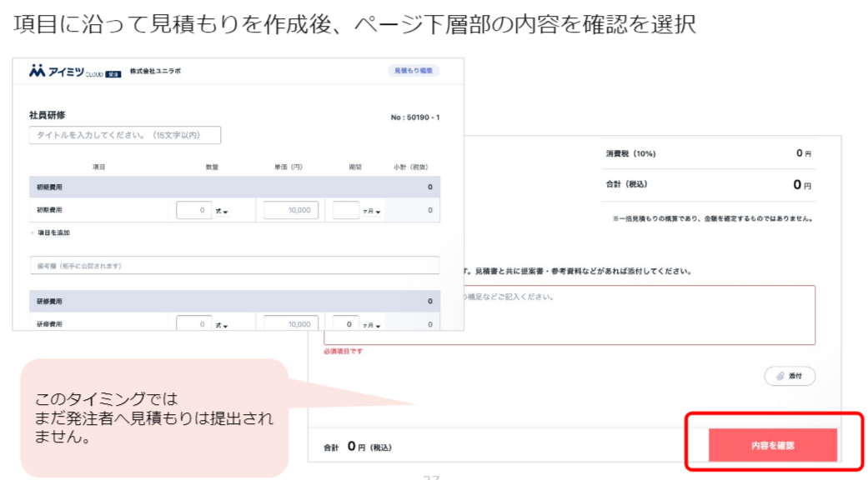This screenshot has height=480, width=868.
Task: Click the 見積もり編集 badge in header
Action: [x=413, y=72]
